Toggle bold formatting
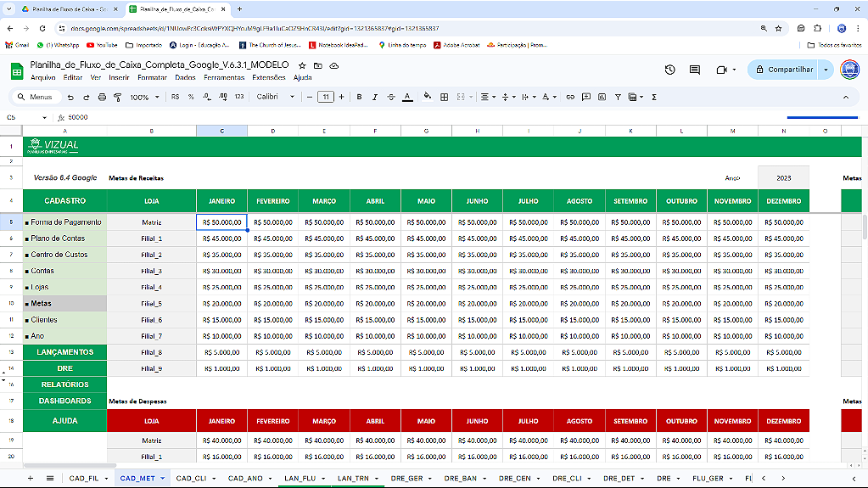 360,97
